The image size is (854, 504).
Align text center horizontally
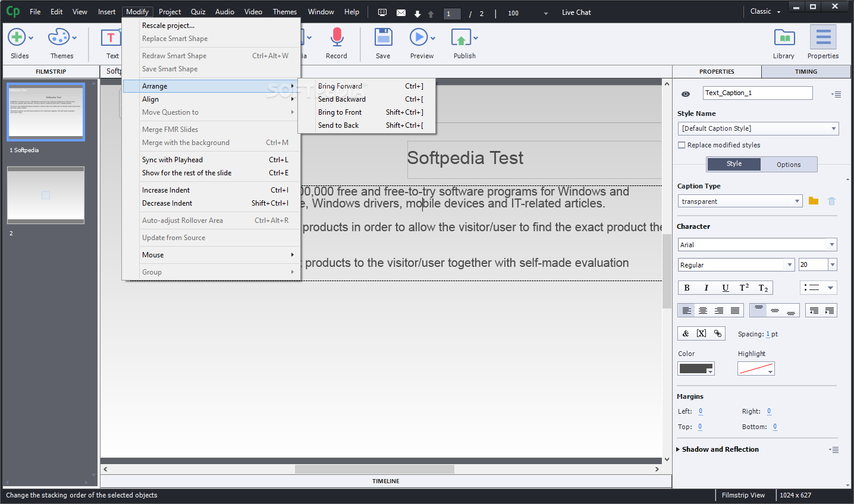[703, 310]
